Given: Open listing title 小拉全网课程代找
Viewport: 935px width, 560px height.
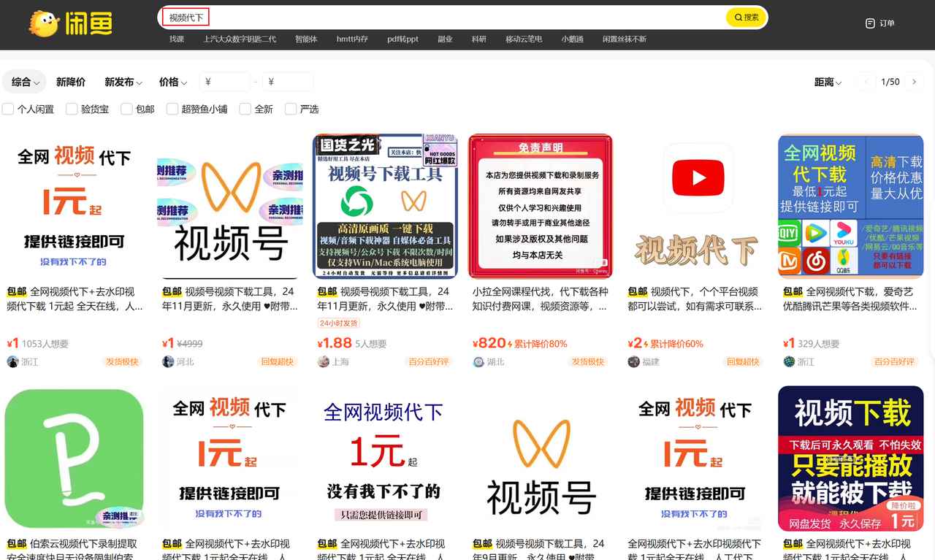Looking at the screenshot, I should click(x=541, y=299).
